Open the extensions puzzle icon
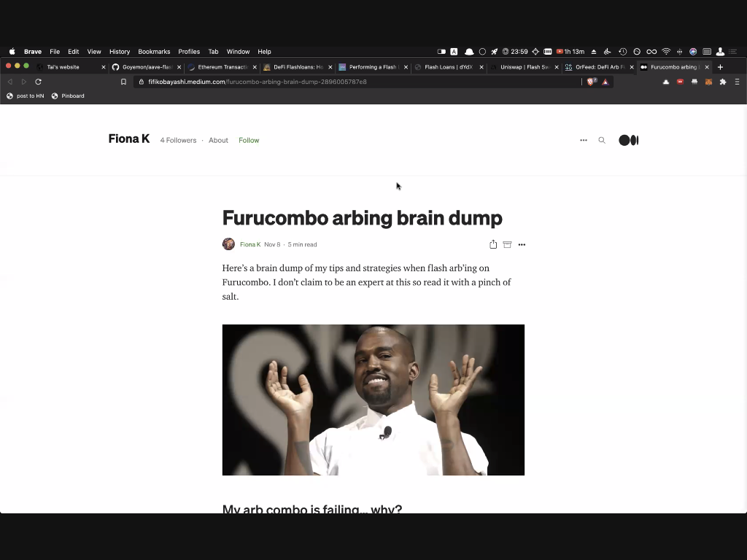The image size is (747, 560). (x=723, y=82)
